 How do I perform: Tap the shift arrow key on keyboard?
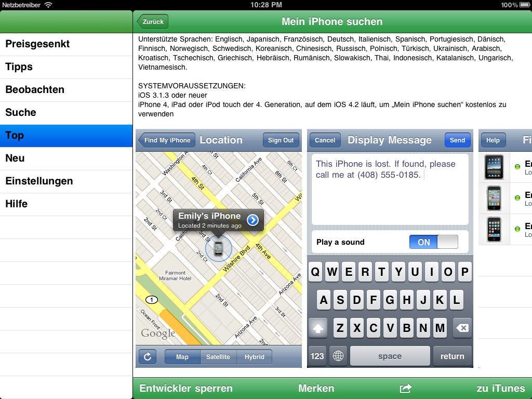(x=318, y=328)
